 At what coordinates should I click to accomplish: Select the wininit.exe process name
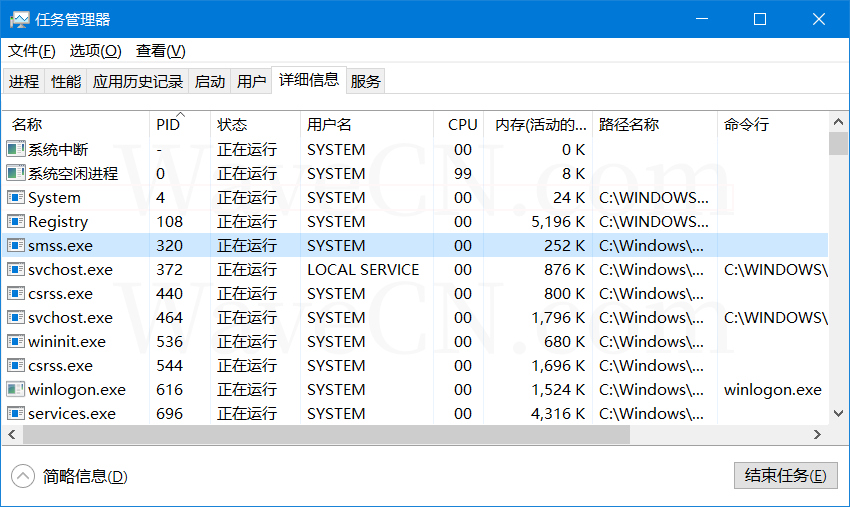pyautogui.click(x=67, y=342)
